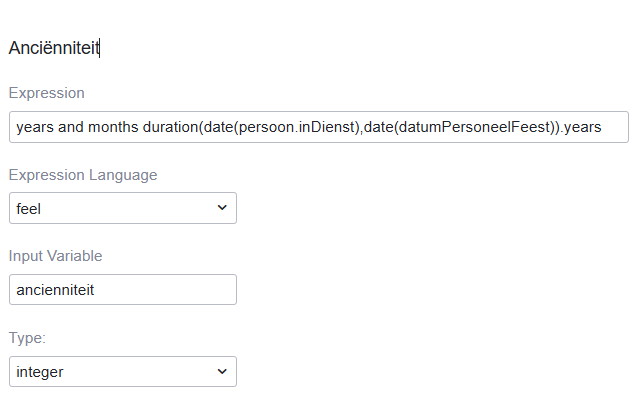Image resolution: width=637 pixels, height=407 pixels.
Task: Open the Expression Language dropdown
Action: coord(122,208)
